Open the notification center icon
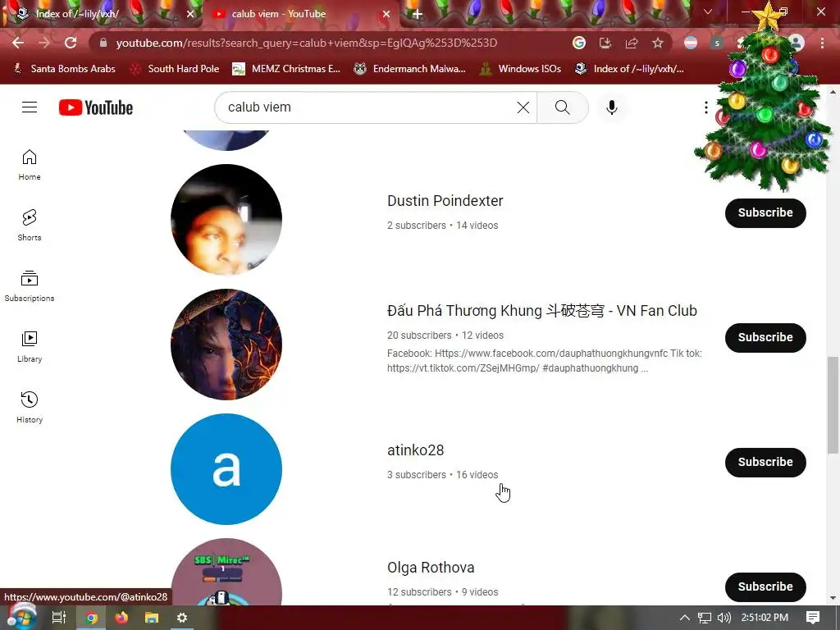The image size is (840, 630). tap(813, 618)
